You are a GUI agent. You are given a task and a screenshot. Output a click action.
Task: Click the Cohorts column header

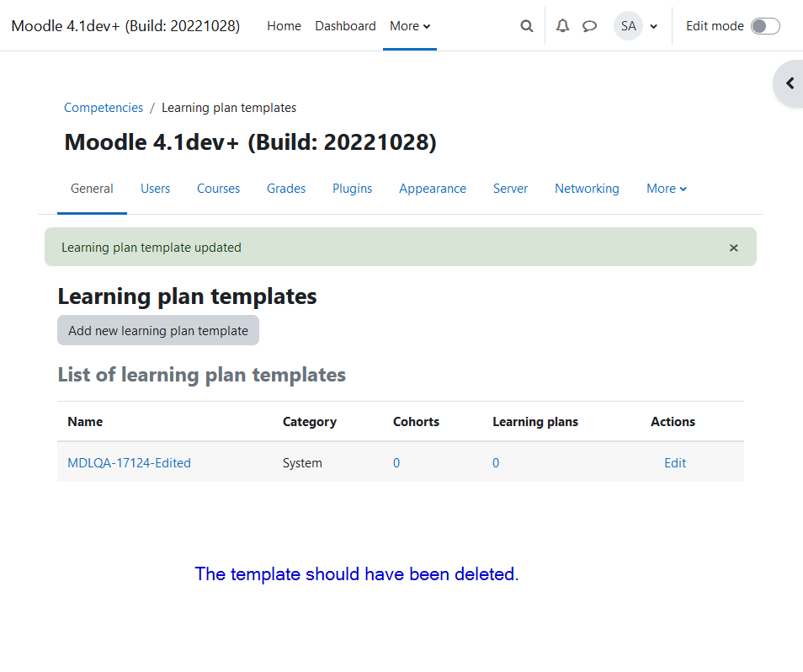(x=416, y=422)
